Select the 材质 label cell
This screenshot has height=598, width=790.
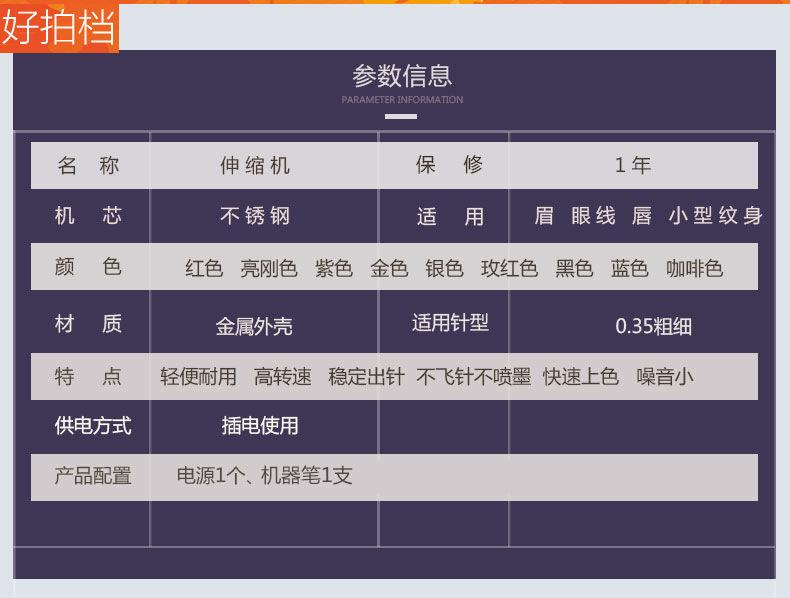pos(89,323)
